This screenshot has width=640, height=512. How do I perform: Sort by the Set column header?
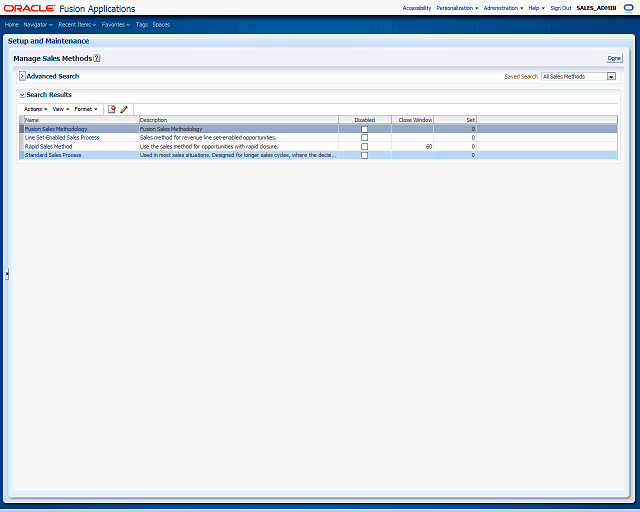click(455, 120)
